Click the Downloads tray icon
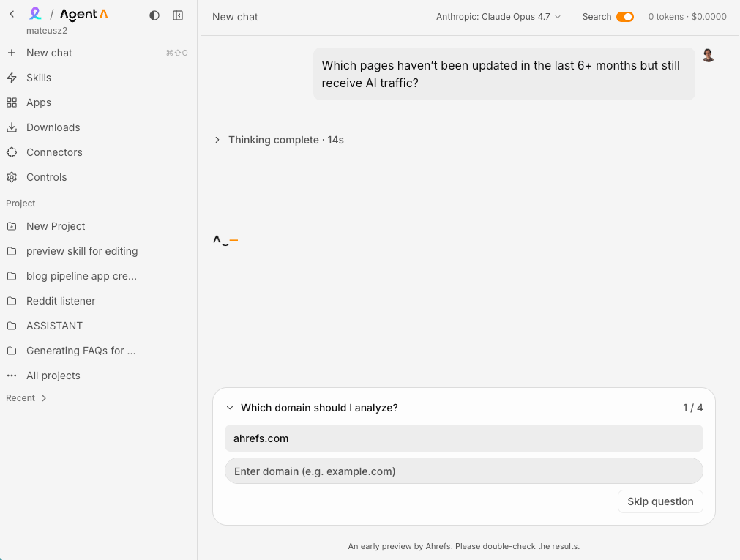Screen dimensions: 740x560 click(12, 127)
